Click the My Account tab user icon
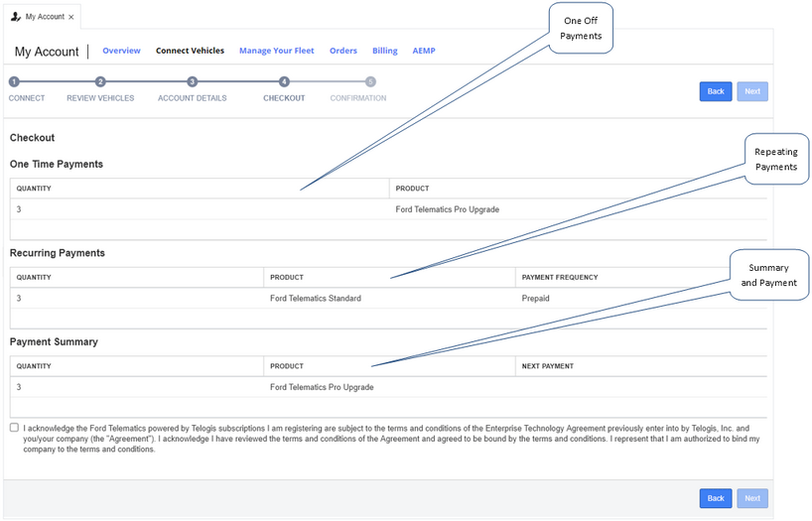 (x=16, y=17)
